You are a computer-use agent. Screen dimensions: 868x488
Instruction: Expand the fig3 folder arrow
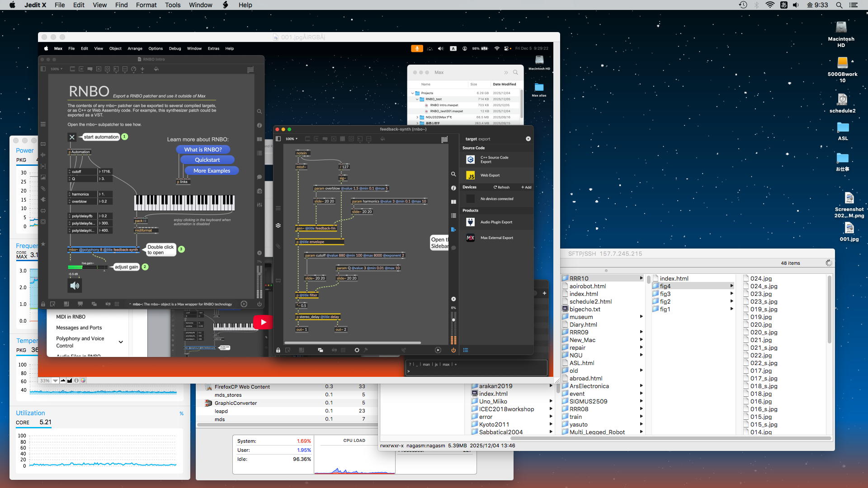731,294
